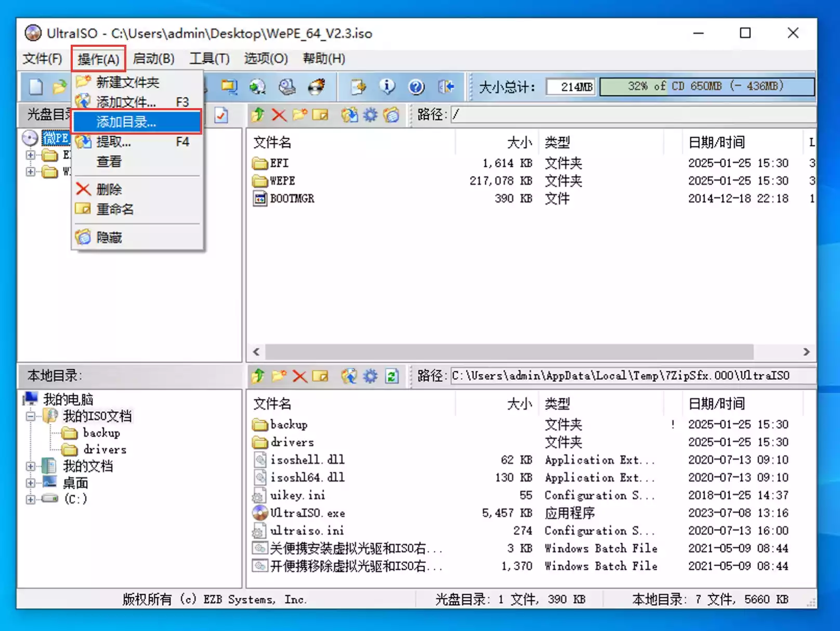840x631 pixels.
Task: Open the 工具(T) menu
Action: tap(209, 59)
